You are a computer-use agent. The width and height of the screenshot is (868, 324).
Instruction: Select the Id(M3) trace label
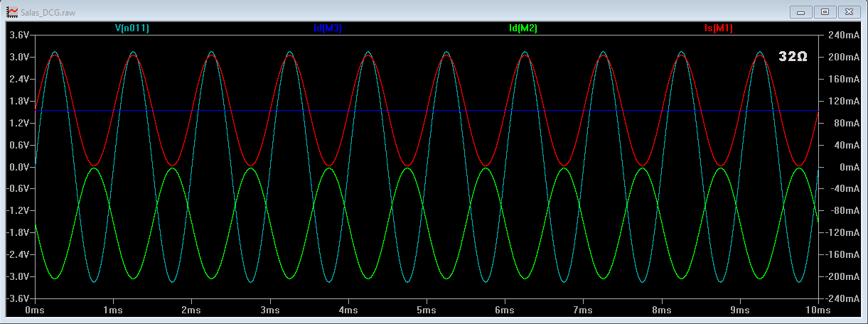[x=328, y=28]
